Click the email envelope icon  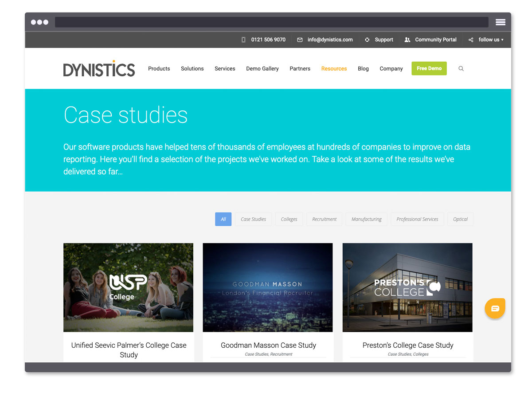point(300,40)
